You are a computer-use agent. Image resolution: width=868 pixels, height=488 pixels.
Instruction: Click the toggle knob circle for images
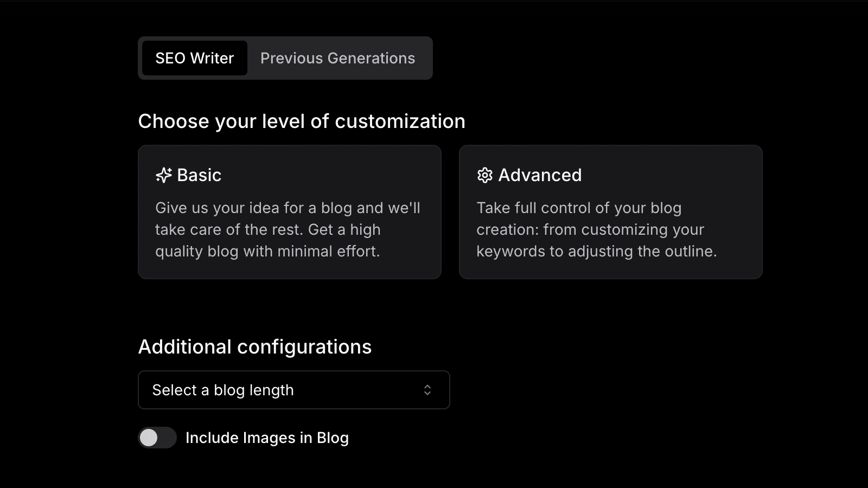150,438
